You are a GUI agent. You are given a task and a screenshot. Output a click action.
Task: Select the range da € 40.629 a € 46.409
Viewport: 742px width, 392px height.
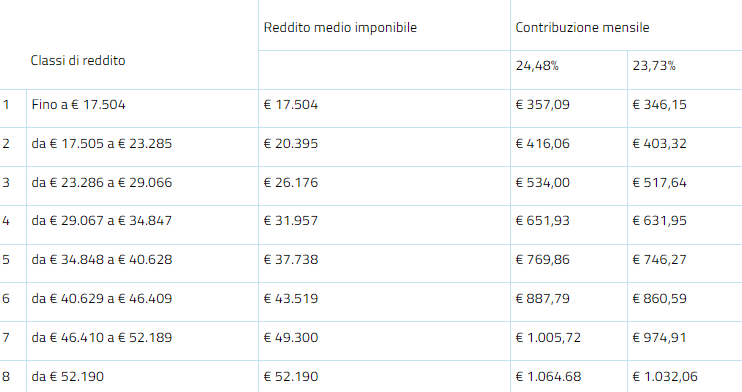click(x=102, y=299)
